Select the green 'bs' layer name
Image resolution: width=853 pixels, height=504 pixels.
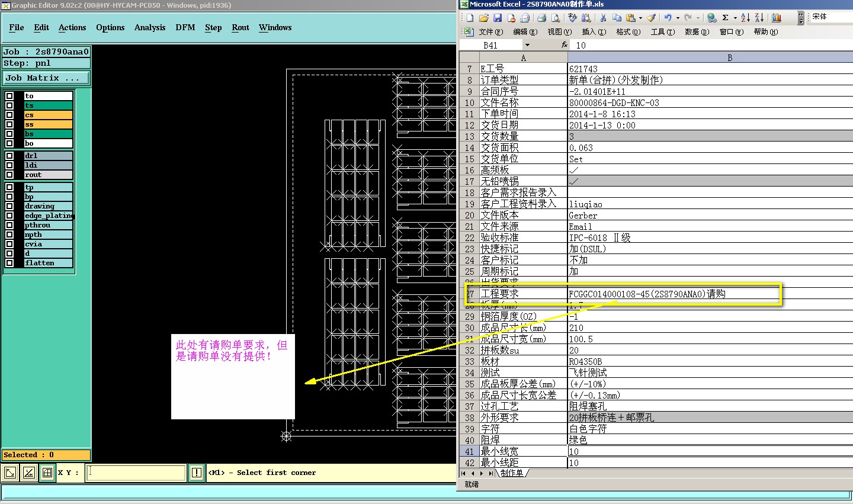point(48,134)
